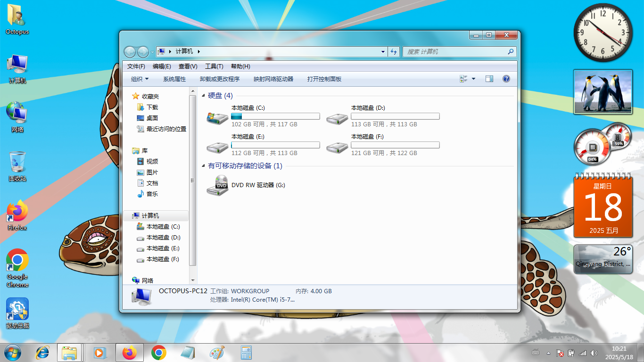
Task: Click the arrow after 计算机 in address bar
Action: pyautogui.click(x=198, y=52)
